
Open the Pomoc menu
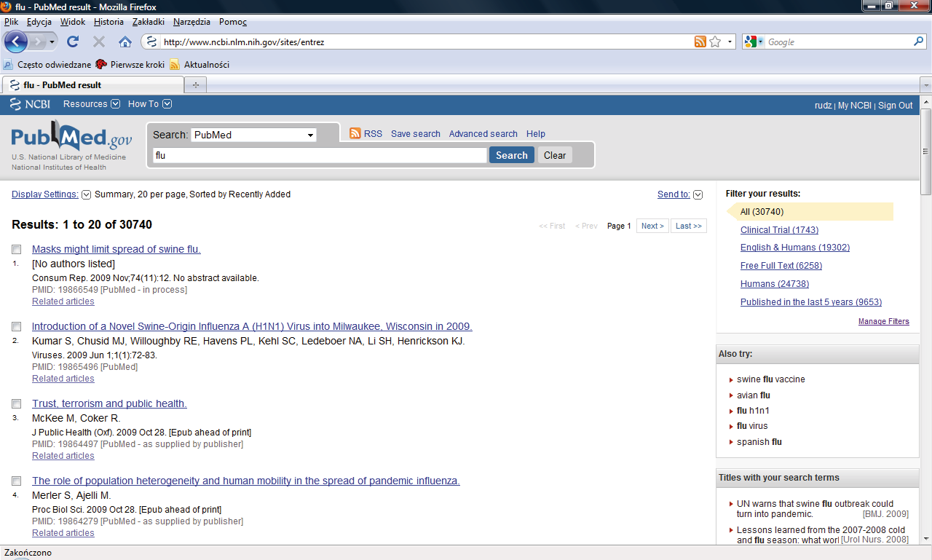(233, 22)
